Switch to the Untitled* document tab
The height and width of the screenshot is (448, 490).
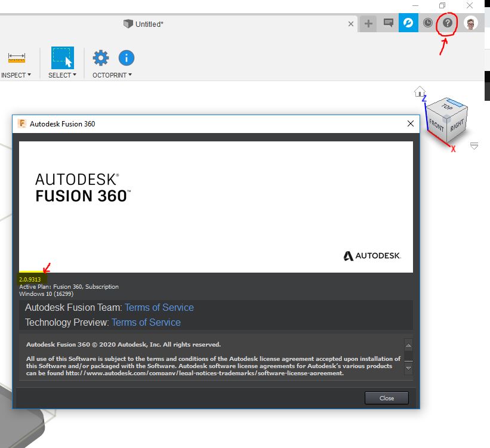pyautogui.click(x=143, y=24)
